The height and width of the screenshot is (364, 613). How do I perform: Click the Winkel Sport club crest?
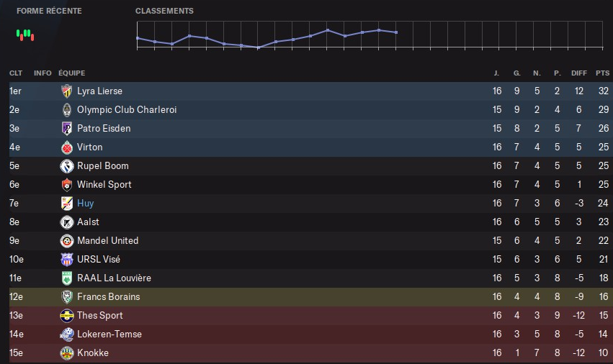pyautogui.click(x=67, y=185)
